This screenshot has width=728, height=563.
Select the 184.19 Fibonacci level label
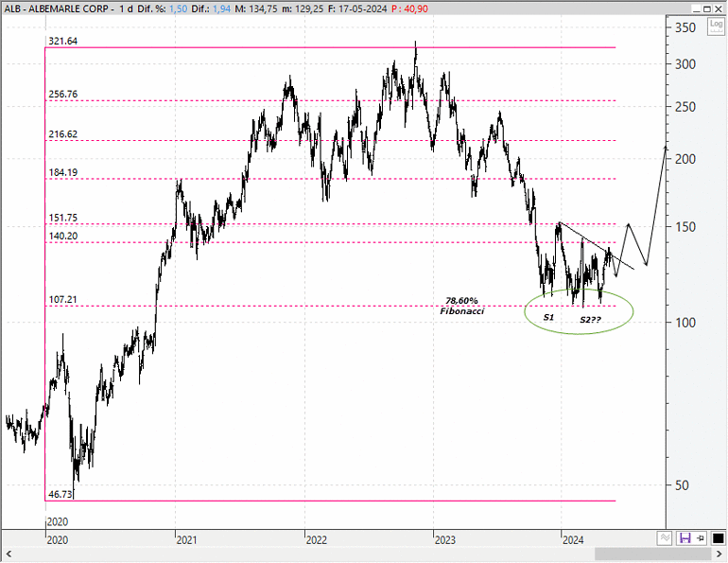(x=63, y=172)
